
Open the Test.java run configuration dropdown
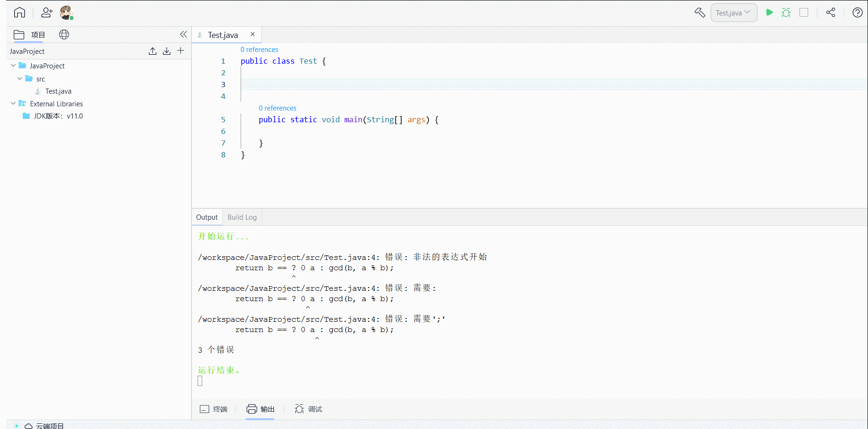coord(734,13)
